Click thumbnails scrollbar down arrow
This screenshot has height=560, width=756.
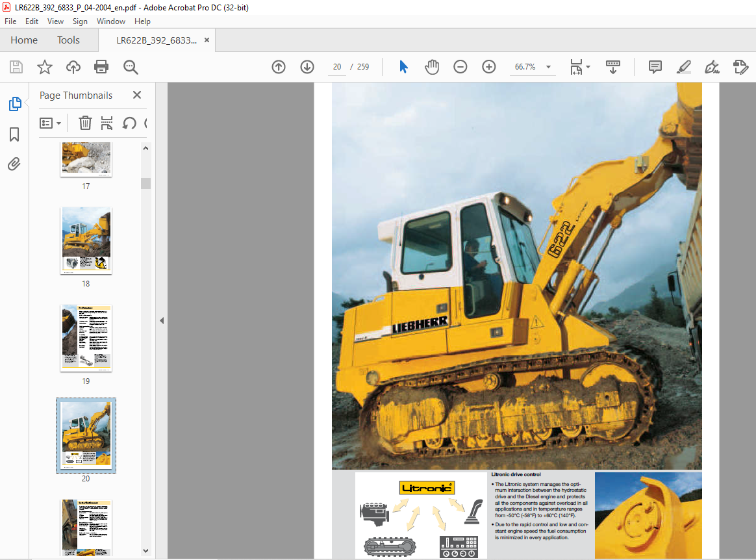[x=145, y=551]
